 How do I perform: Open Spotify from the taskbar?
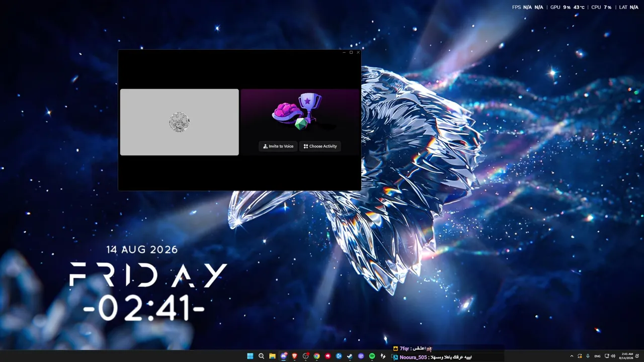click(372, 356)
